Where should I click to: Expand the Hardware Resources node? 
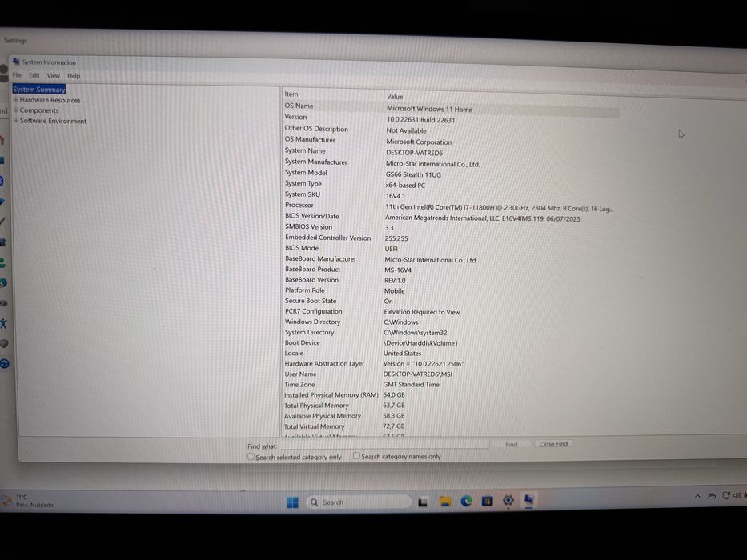pyautogui.click(x=16, y=100)
